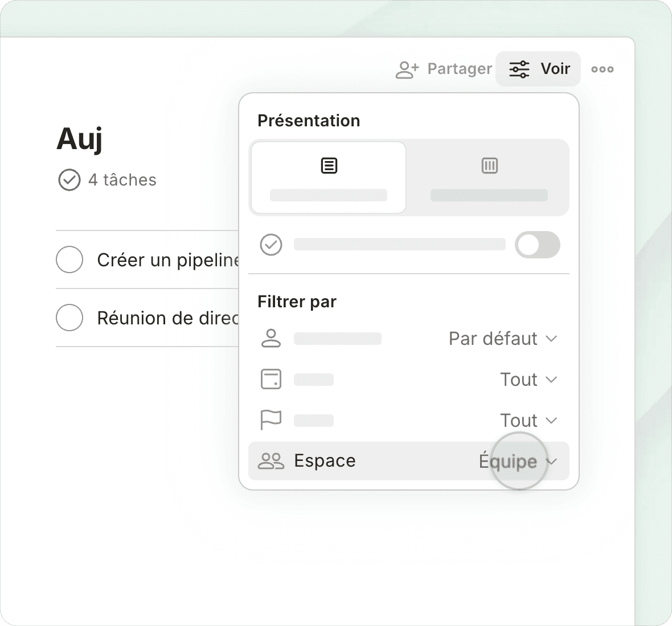Click the flag priority icon
This screenshot has height=626, width=672.
(x=271, y=421)
